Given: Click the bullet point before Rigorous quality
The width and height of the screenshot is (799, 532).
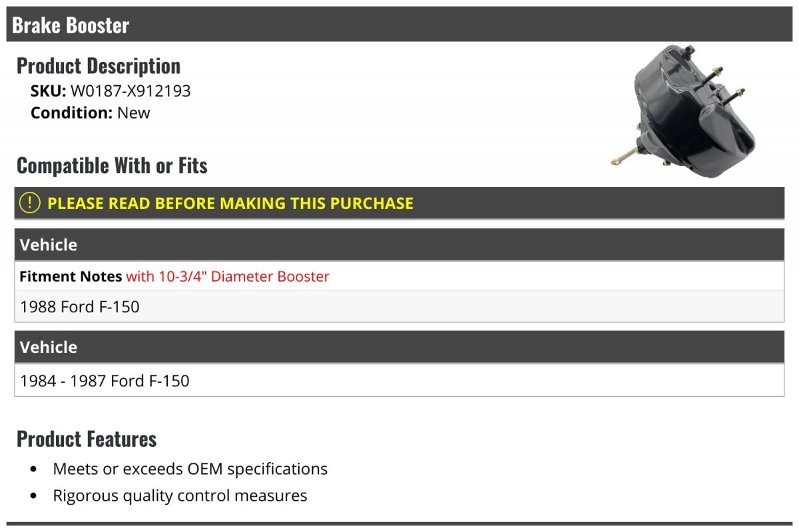Looking at the screenshot, I should pos(34,496).
